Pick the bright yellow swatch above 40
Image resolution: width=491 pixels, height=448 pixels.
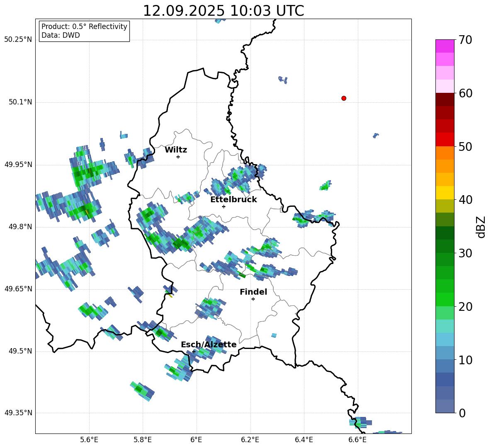(445, 193)
